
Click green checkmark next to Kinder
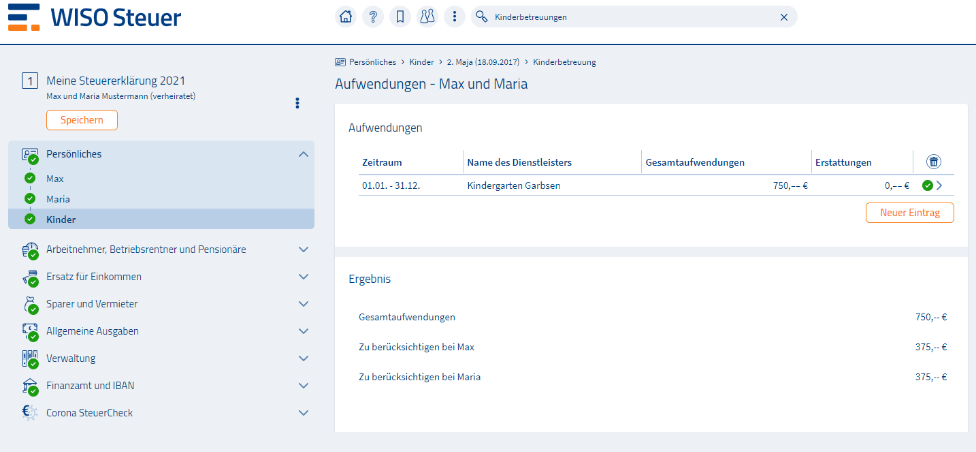[x=30, y=219]
